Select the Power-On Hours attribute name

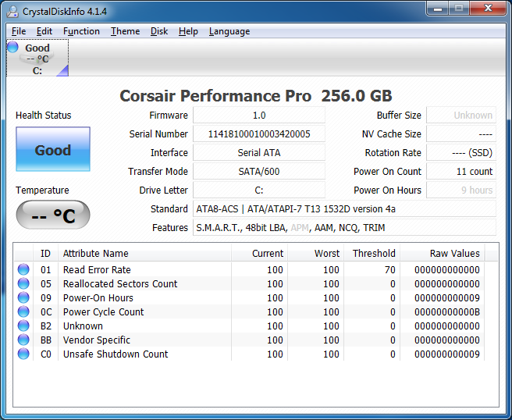click(x=98, y=298)
